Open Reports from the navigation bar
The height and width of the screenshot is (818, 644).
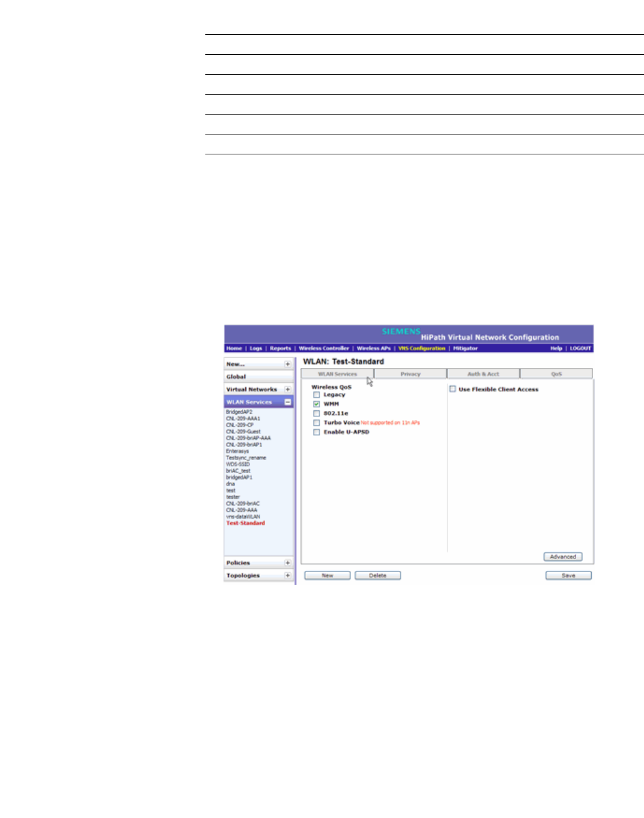[x=281, y=349]
